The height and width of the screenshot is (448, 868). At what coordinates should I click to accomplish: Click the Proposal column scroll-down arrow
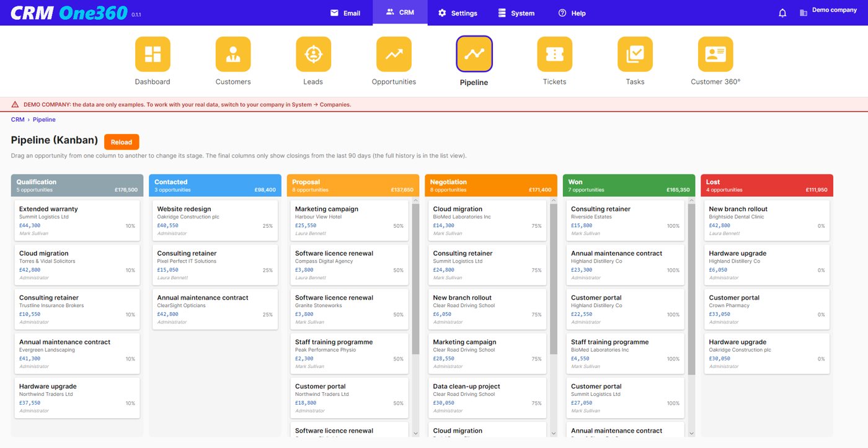[x=415, y=433]
